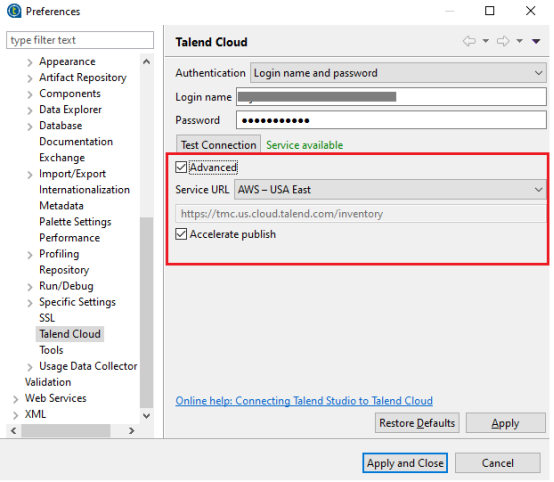Image resolution: width=554 pixels, height=482 pixels.
Task: Close the Preferences window
Action: click(x=530, y=11)
